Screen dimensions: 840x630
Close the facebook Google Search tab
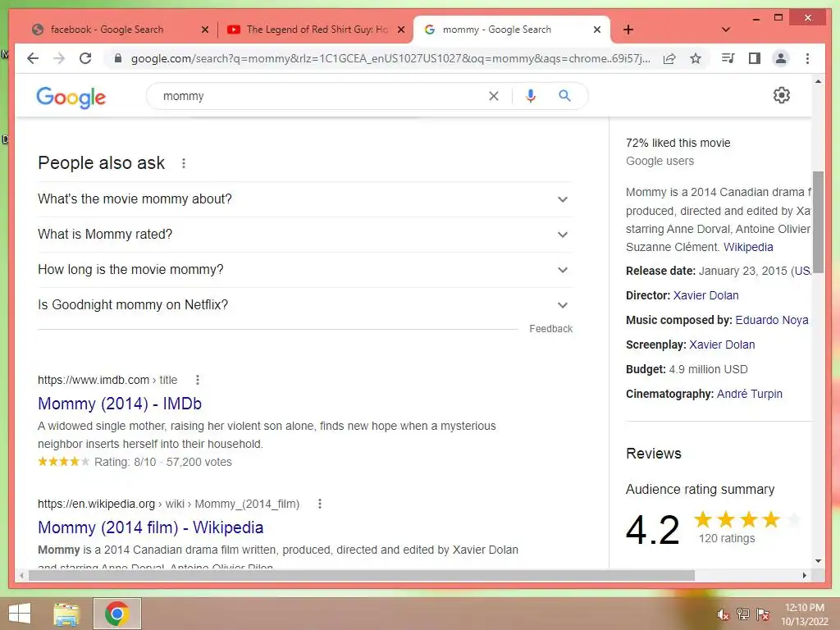204,30
